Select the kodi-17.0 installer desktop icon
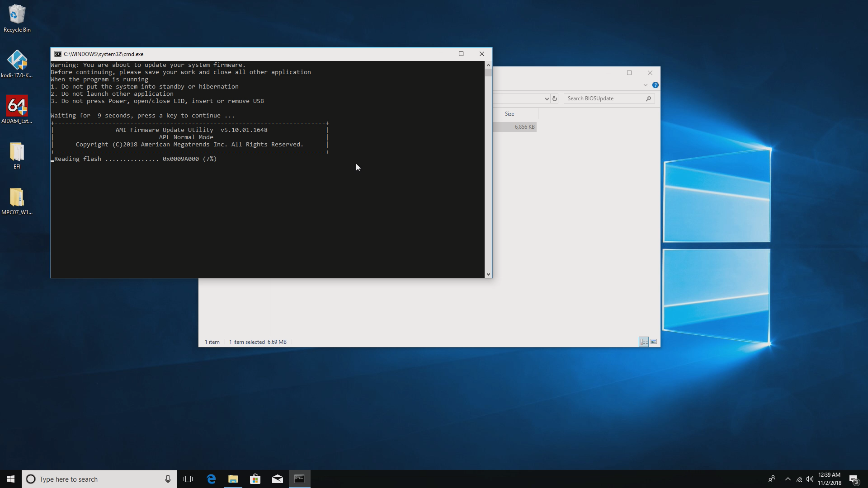This screenshot has height=488, width=868. coord(17,64)
